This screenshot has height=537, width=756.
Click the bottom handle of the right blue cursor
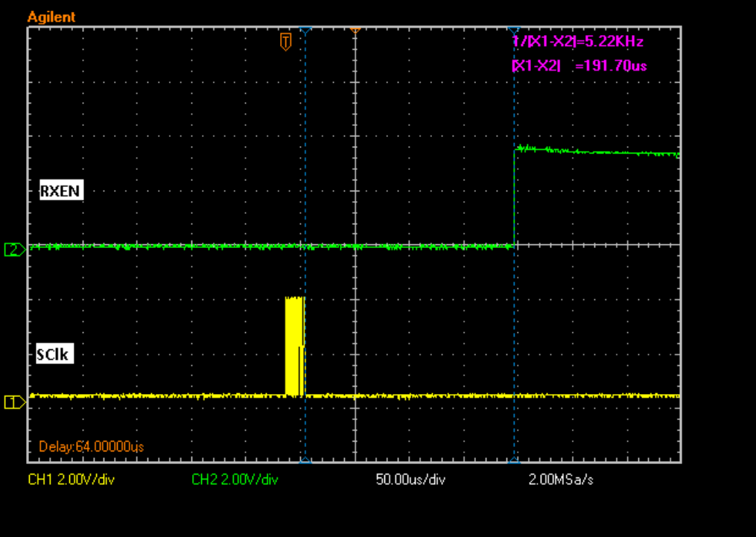[x=514, y=461]
